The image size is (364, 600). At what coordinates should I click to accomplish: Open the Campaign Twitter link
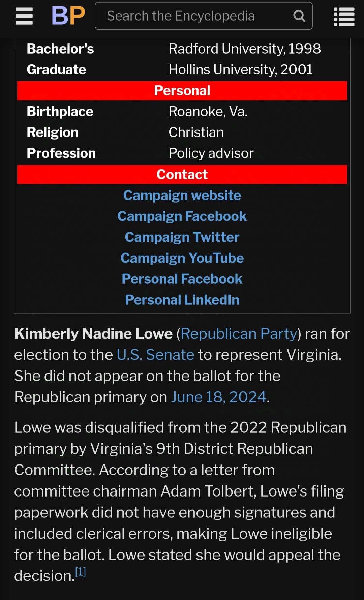pyautogui.click(x=182, y=237)
